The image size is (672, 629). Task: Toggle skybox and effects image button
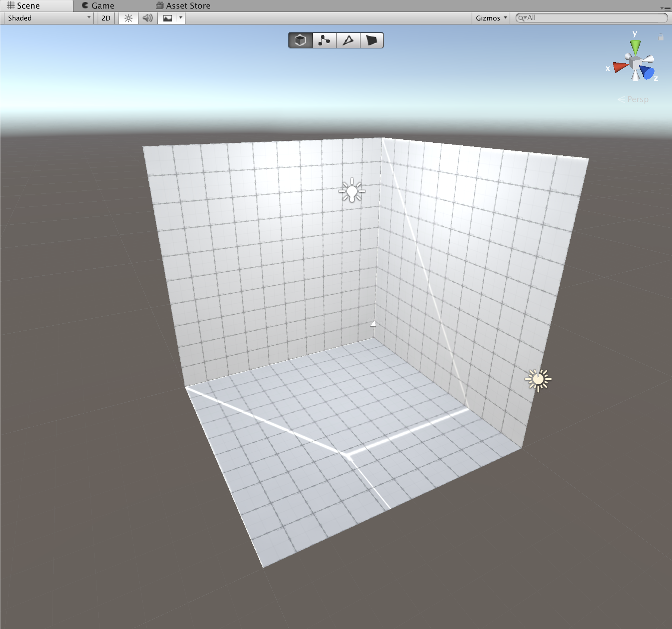[x=168, y=18]
